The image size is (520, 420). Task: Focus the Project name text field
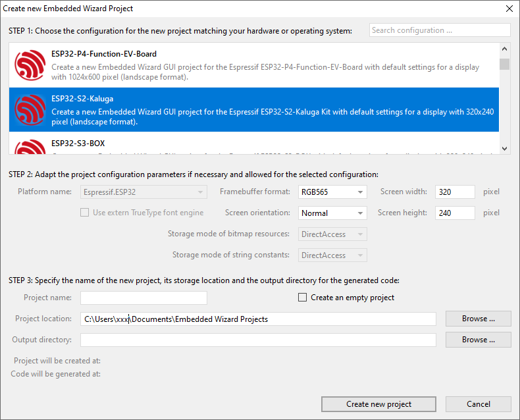143,298
